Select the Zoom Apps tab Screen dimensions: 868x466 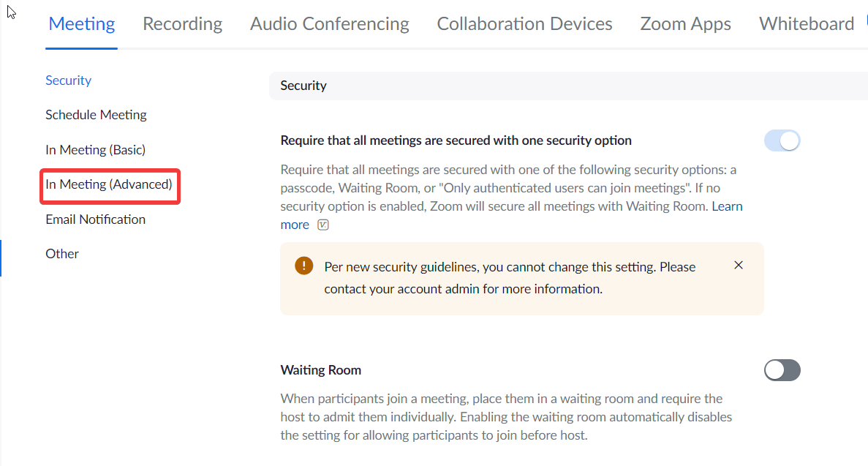click(x=685, y=24)
